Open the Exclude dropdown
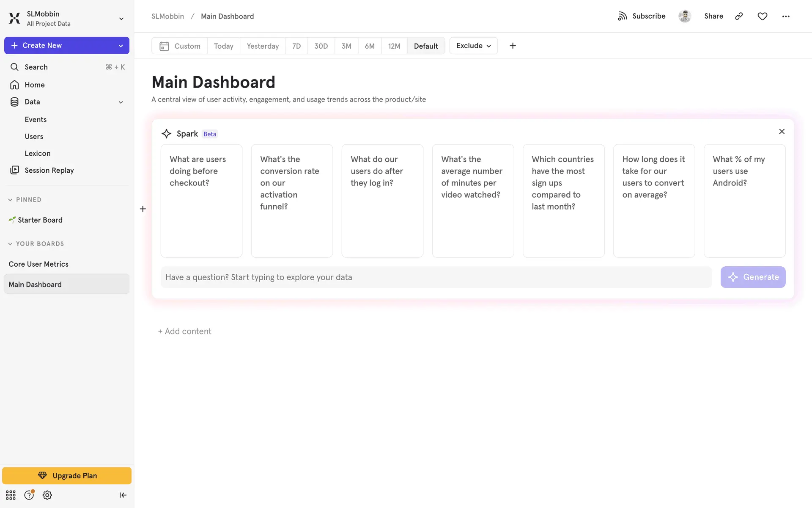Viewport: 812px width, 508px height. pyautogui.click(x=473, y=46)
